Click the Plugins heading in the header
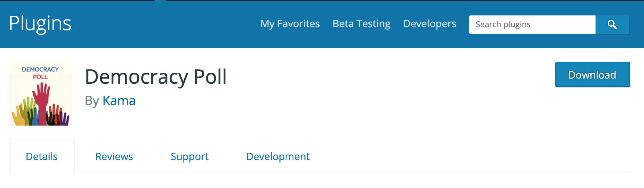Viewport: 644px width, 188px height. click(40, 24)
